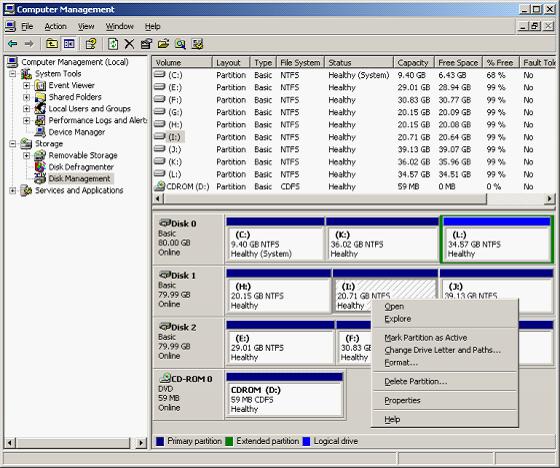Choose Format... in the context menu
560x468 pixels.
[445, 363]
